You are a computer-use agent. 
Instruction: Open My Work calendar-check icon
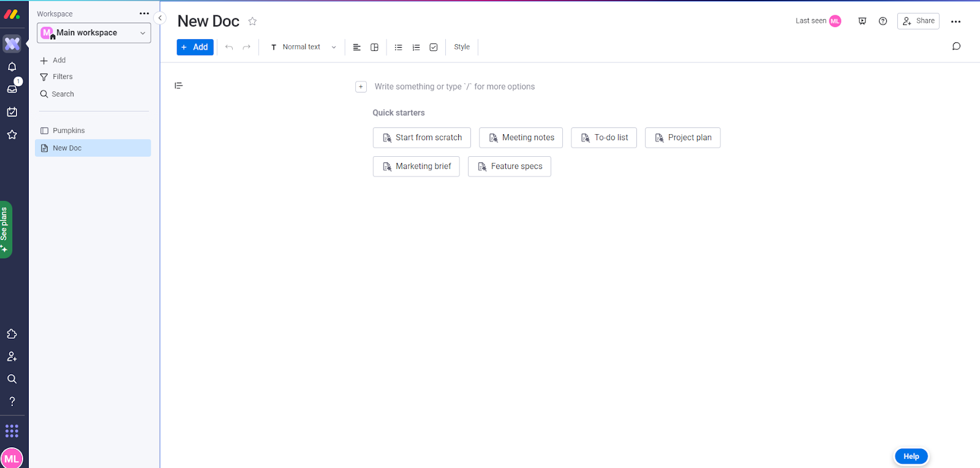pyautogui.click(x=12, y=112)
